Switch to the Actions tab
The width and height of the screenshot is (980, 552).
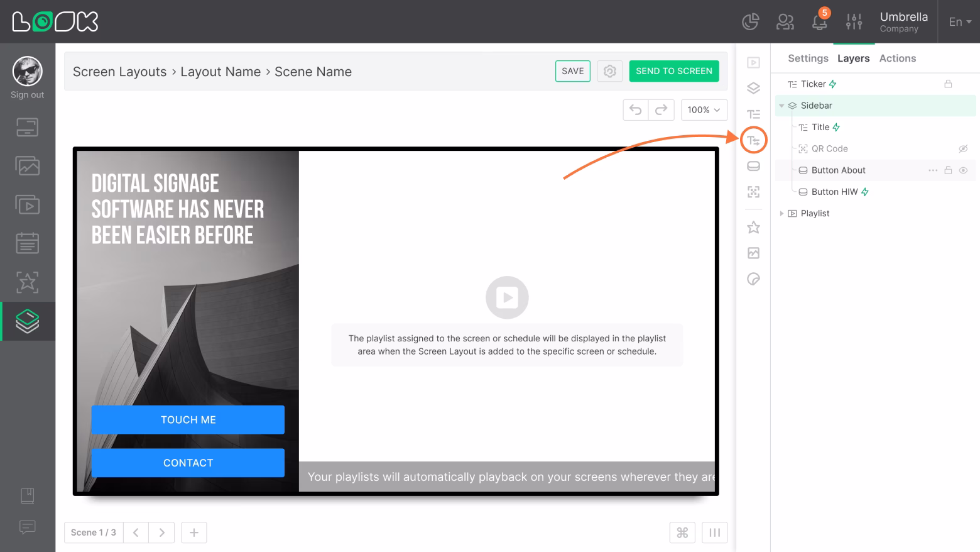coord(897,58)
